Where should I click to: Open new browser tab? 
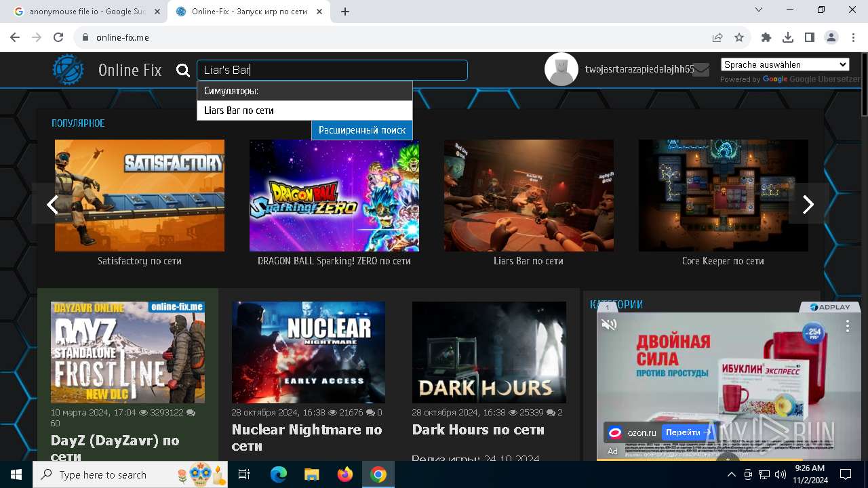click(x=345, y=12)
